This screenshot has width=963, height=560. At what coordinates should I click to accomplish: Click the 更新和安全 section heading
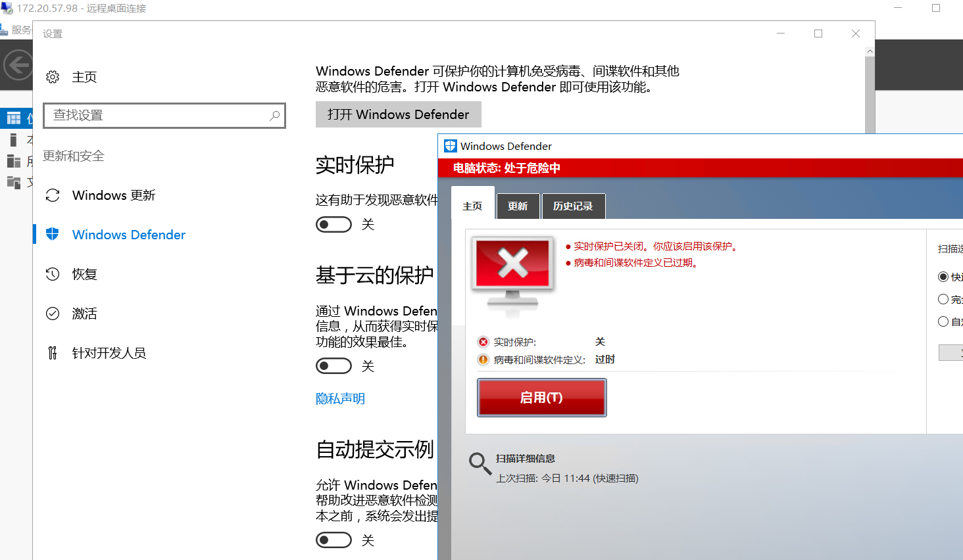[74, 156]
